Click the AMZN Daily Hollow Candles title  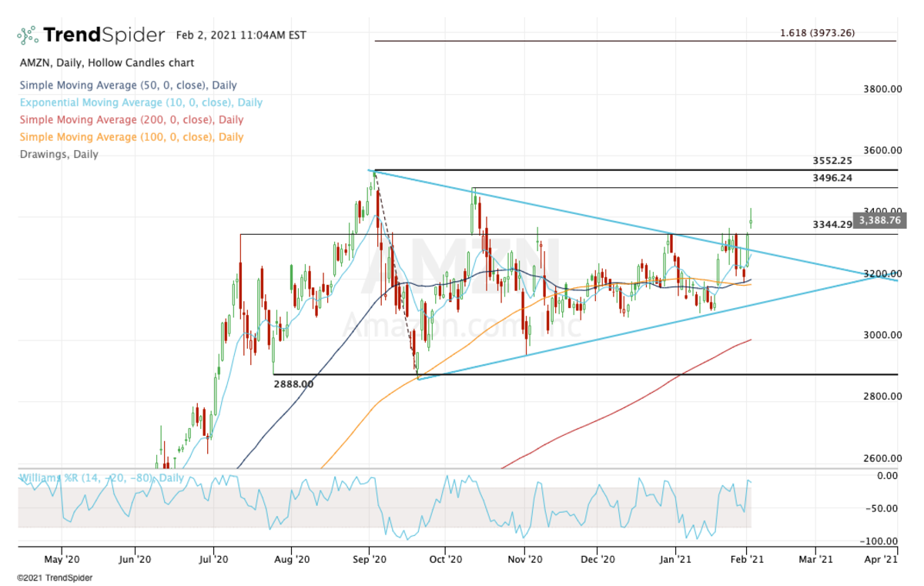coord(105,62)
